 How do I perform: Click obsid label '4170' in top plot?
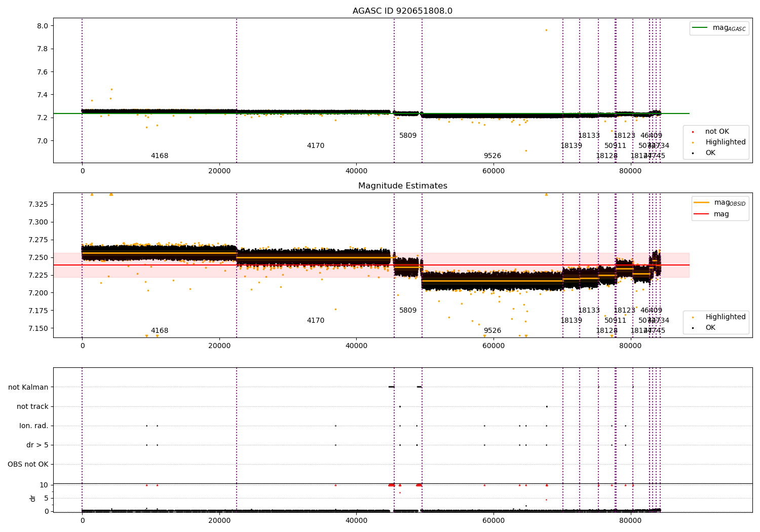click(316, 146)
